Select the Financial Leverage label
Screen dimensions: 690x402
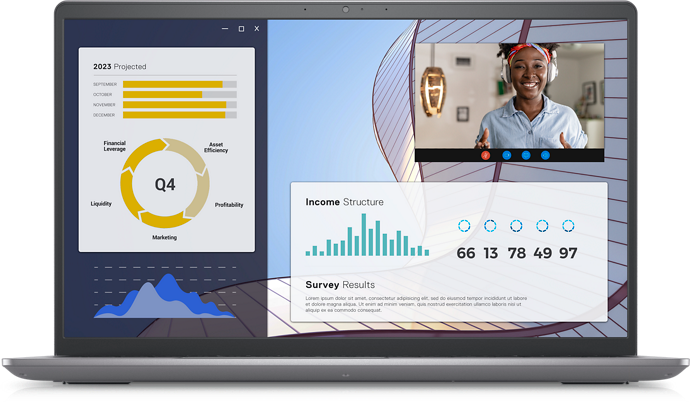[114, 146]
